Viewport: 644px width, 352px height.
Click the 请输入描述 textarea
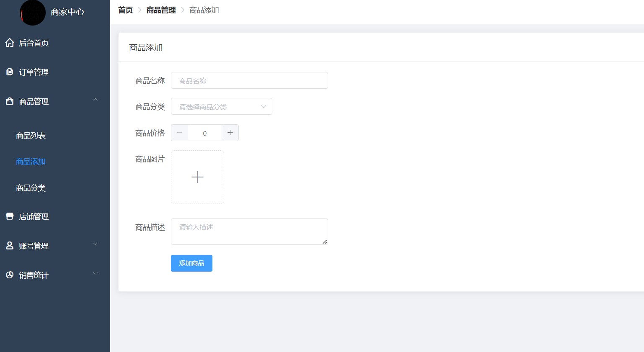coord(249,231)
